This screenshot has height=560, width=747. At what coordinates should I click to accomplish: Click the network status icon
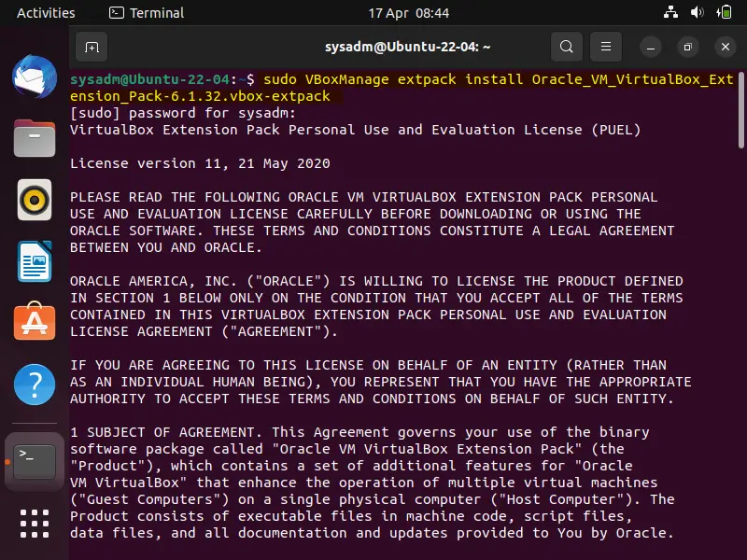point(670,12)
